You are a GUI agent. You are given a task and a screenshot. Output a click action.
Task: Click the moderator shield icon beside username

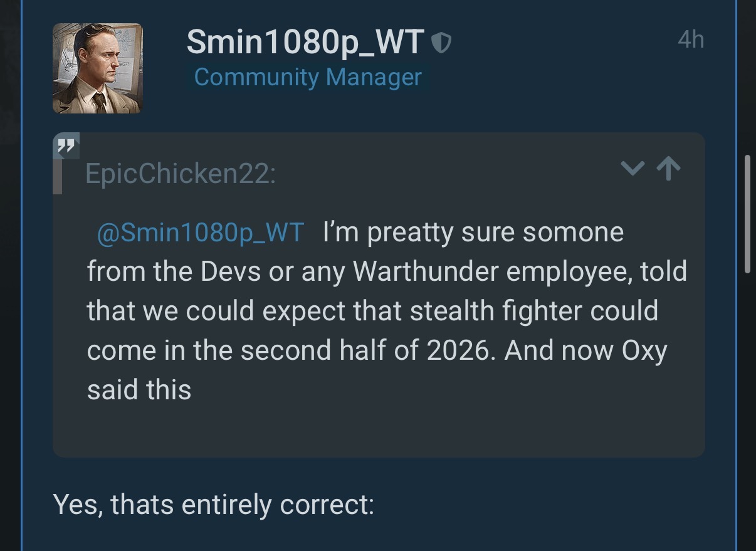[443, 43]
